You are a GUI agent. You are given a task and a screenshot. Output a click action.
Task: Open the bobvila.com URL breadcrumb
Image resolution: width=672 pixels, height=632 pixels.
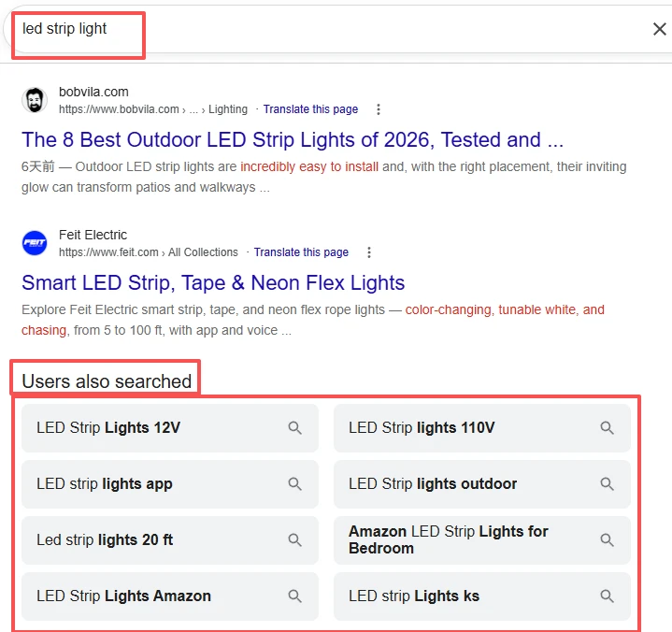pyautogui.click(x=153, y=109)
